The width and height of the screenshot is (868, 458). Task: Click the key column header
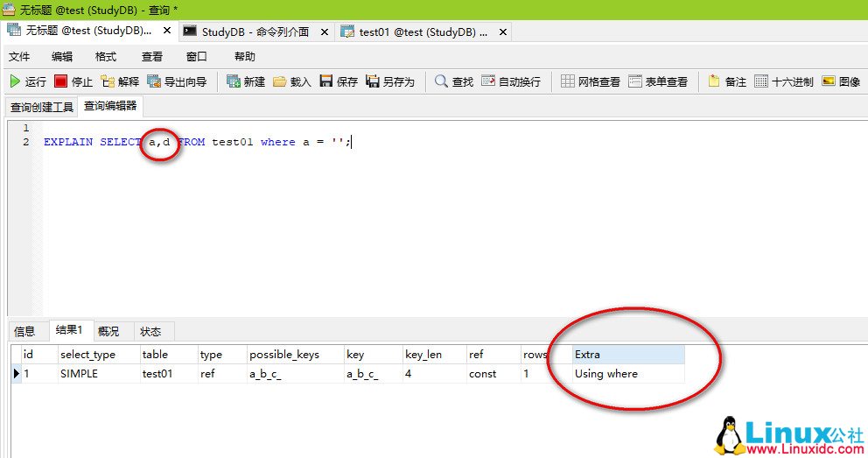[x=374, y=355]
